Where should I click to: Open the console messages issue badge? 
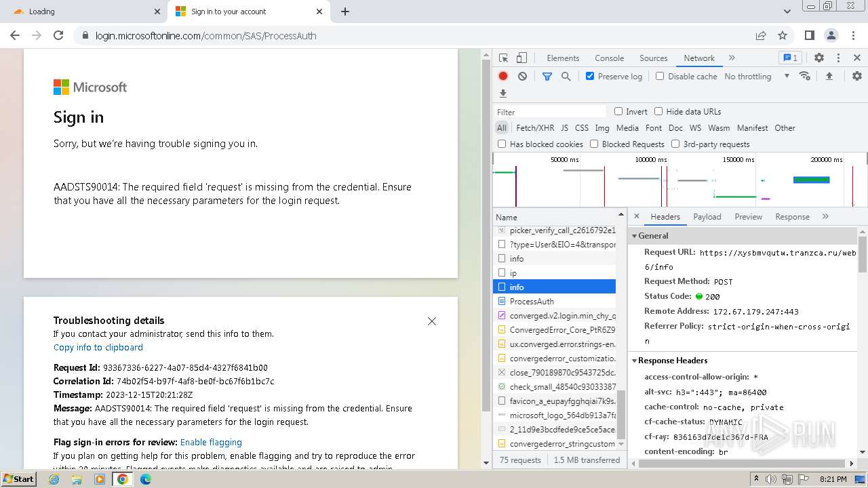pyautogui.click(x=789, y=58)
